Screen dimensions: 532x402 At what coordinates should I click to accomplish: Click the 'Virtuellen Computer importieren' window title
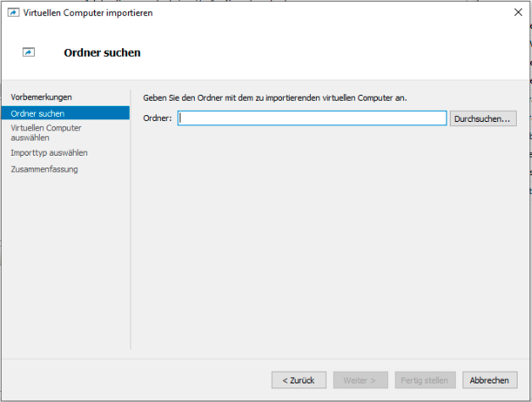click(x=83, y=13)
